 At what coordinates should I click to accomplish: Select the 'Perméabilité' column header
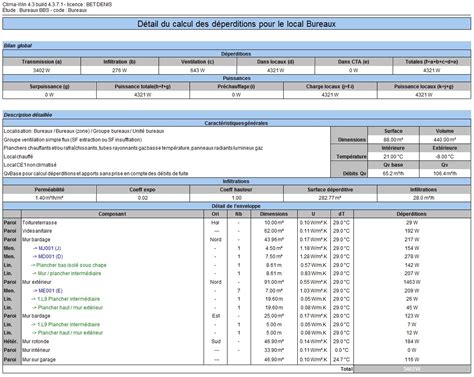49,189
